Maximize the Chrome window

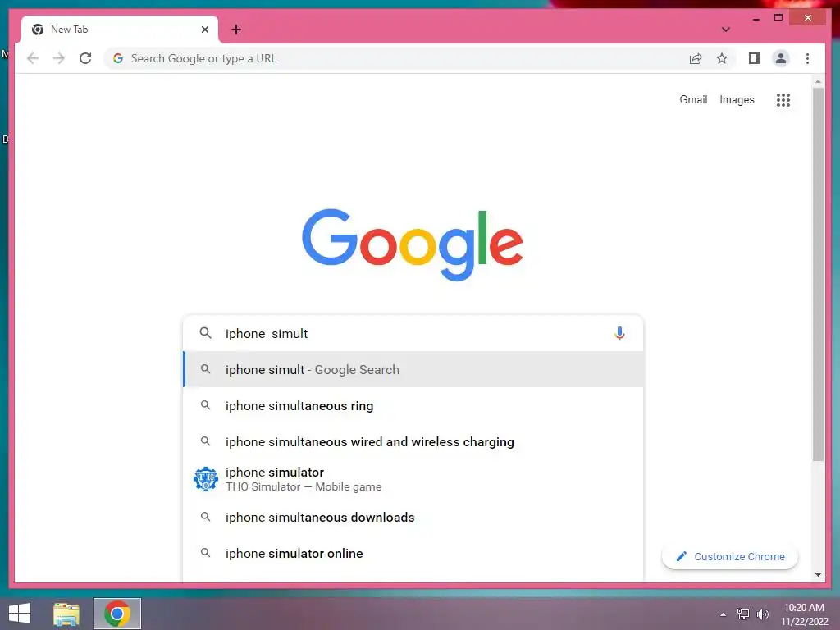tap(778, 18)
